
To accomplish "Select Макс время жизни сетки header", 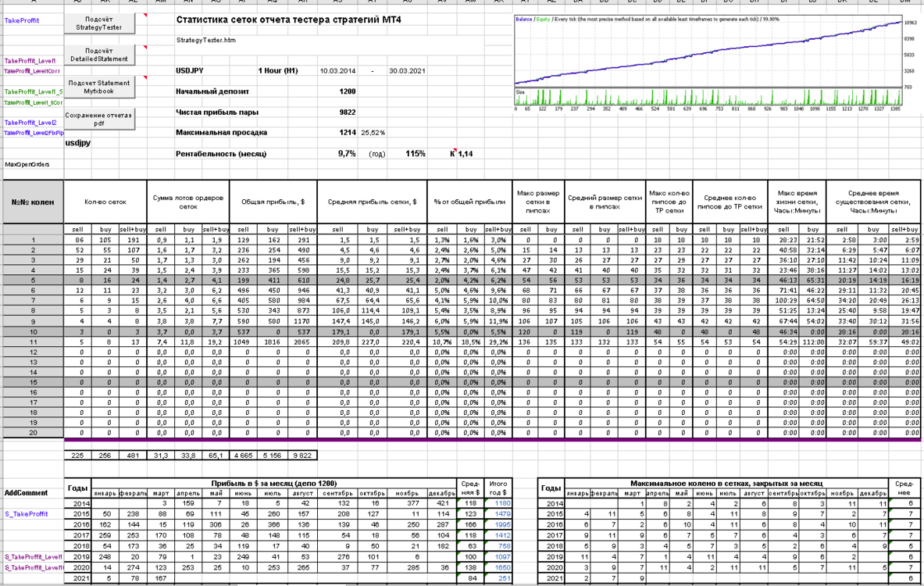I will 797,202.
